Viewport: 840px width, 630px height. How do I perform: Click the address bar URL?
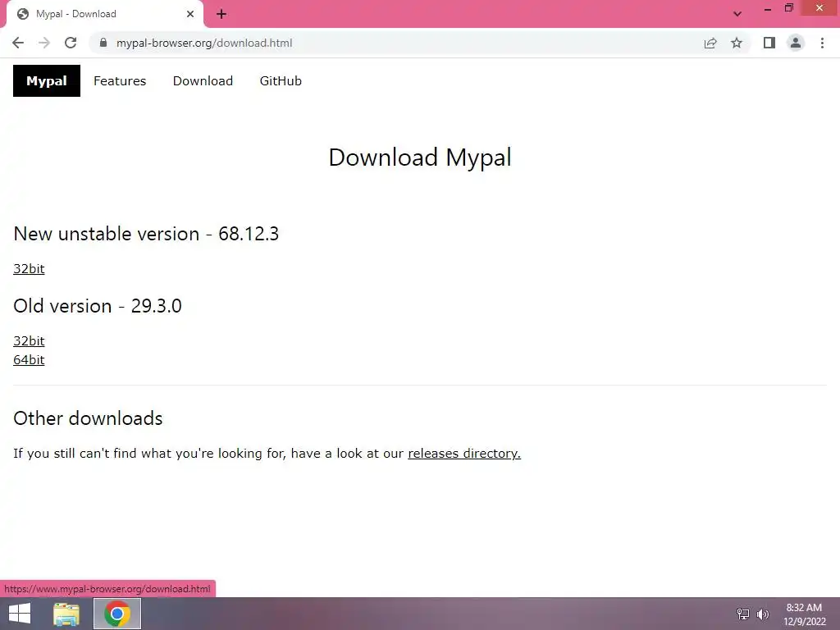coord(204,43)
